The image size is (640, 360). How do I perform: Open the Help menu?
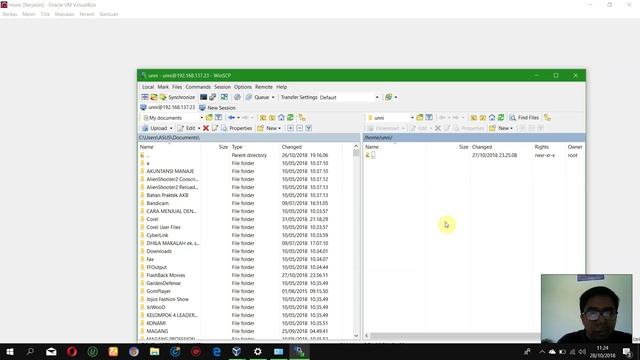(x=282, y=87)
